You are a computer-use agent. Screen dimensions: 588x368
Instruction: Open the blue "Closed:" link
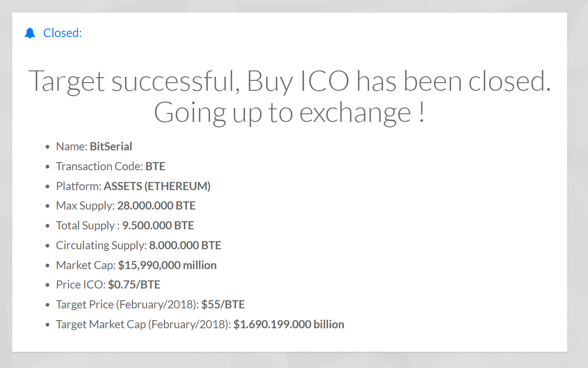point(62,33)
